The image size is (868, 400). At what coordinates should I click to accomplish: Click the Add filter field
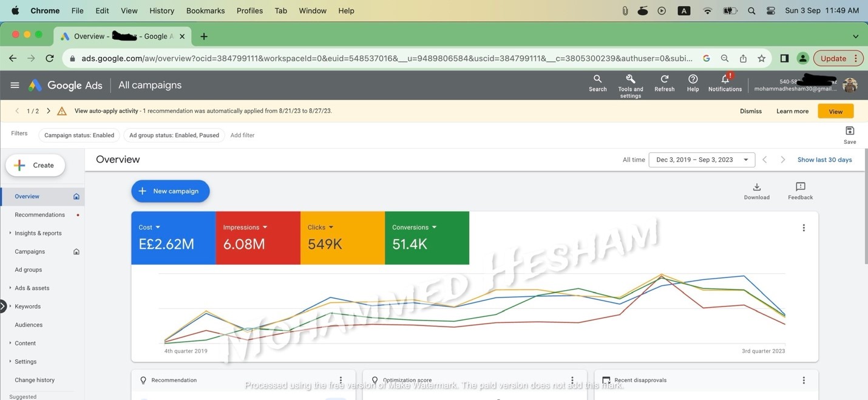point(242,135)
